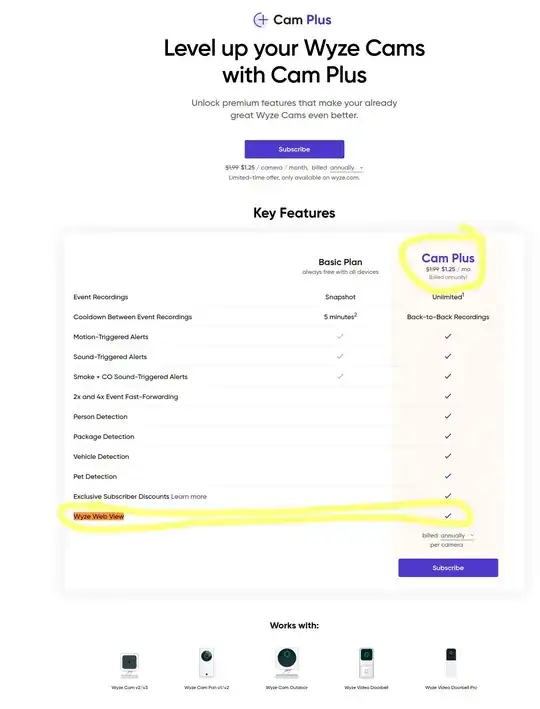Click Basic Plan checkmark for Smoke + CO alerts
Image resolution: width=540 pixels, height=709 pixels.
click(340, 376)
